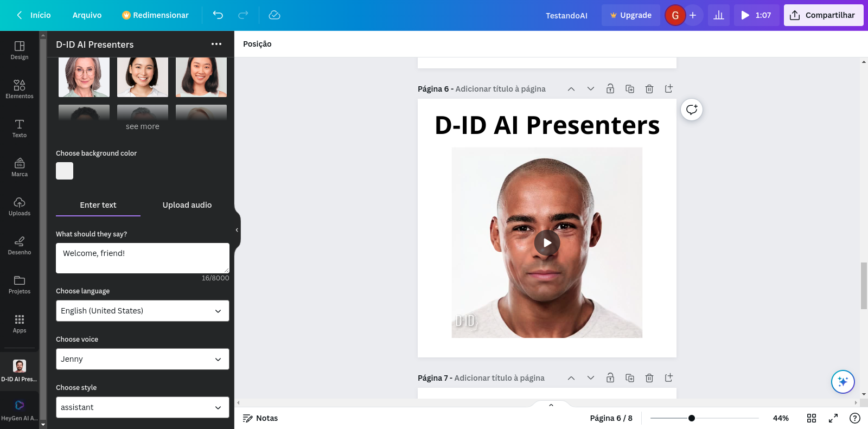Pick the presenter background color swatch
Image resolution: width=868 pixels, height=429 pixels.
click(65, 171)
